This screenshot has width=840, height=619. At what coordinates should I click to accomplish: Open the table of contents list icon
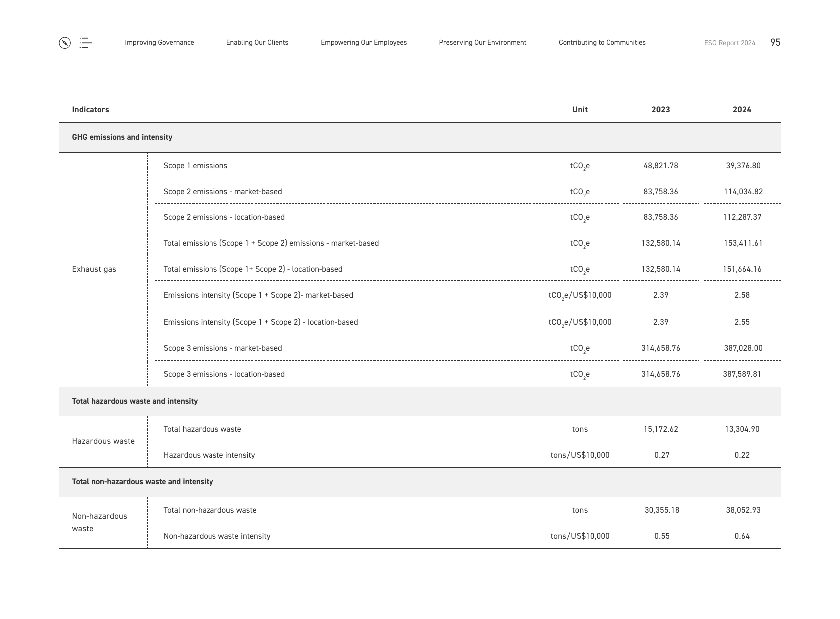pyautogui.click(x=86, y=43)
